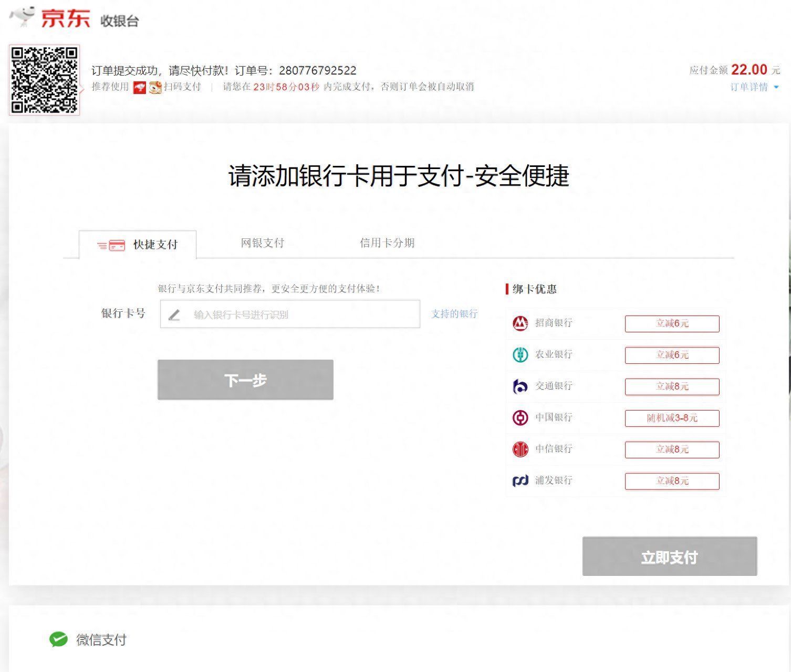The image size is (791, 672).
Task: Click the China Merchants Bank logo
Action: point(520,323)
